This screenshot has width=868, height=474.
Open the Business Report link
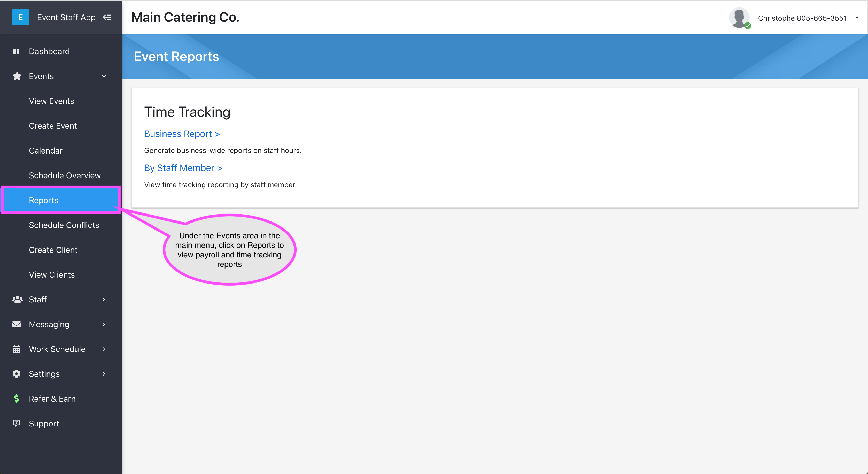[x=182, y=134]
